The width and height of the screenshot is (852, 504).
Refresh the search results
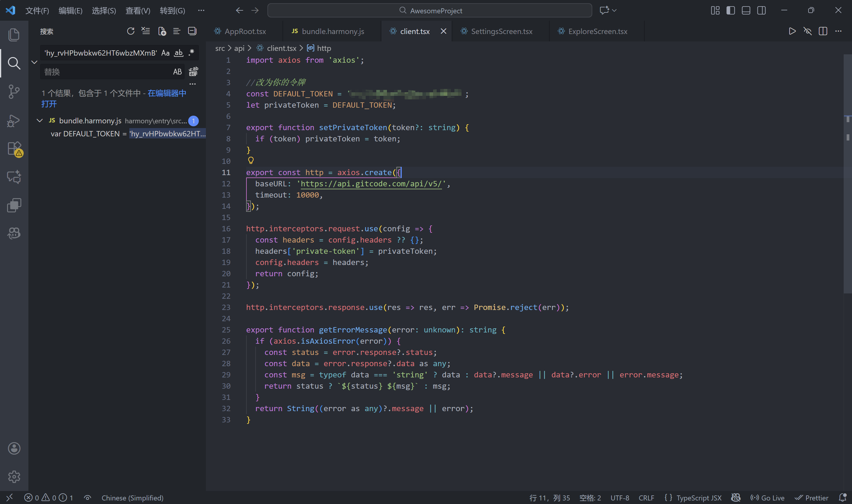130,31
